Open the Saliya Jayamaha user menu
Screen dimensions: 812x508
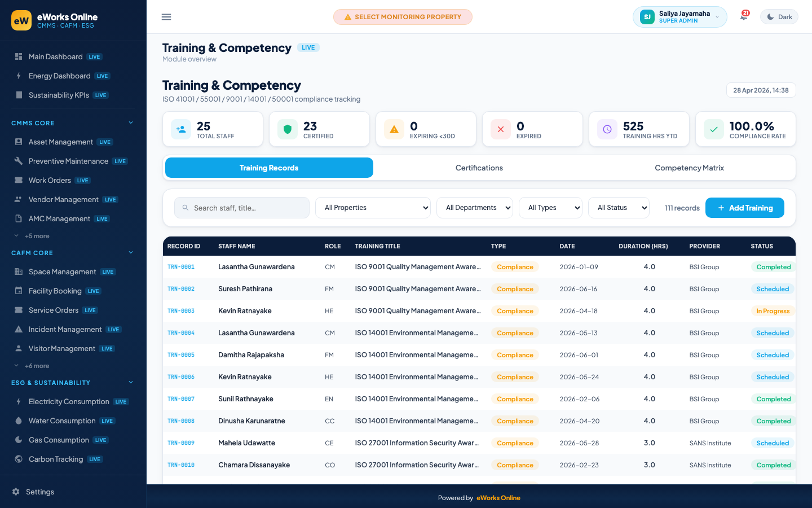pos(679,17)
